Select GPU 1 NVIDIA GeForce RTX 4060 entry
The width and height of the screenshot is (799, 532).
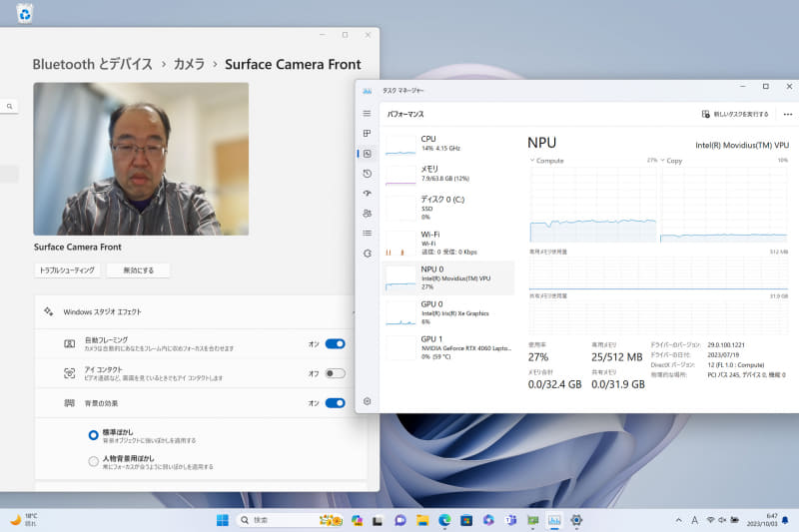(448, 347)
